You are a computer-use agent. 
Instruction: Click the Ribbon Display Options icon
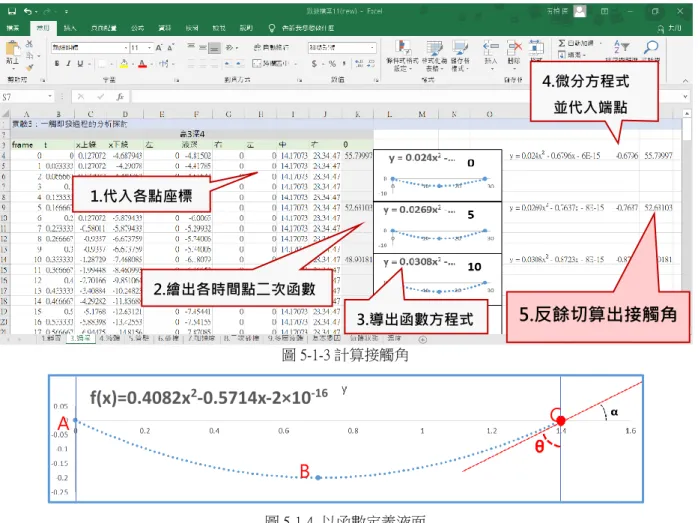pyautogui.click(x=604, y=11)
